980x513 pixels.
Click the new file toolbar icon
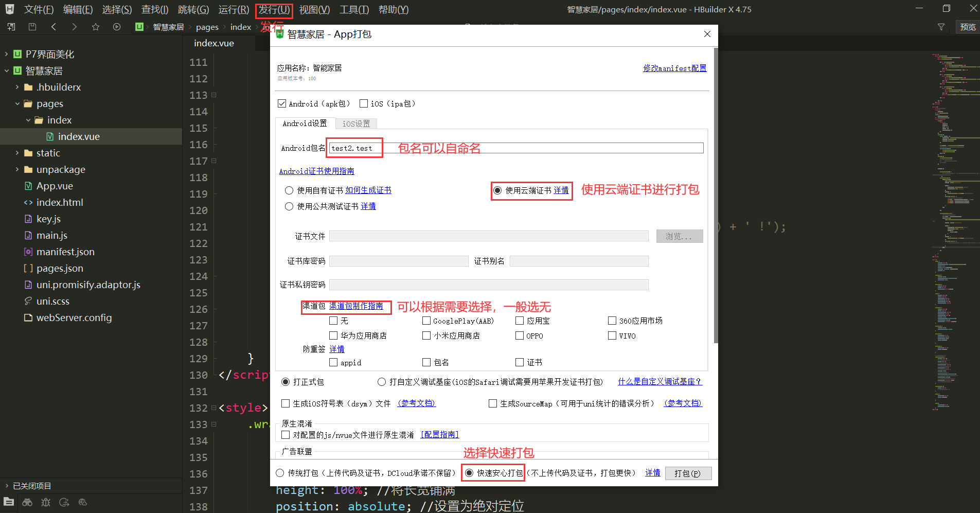11,27
